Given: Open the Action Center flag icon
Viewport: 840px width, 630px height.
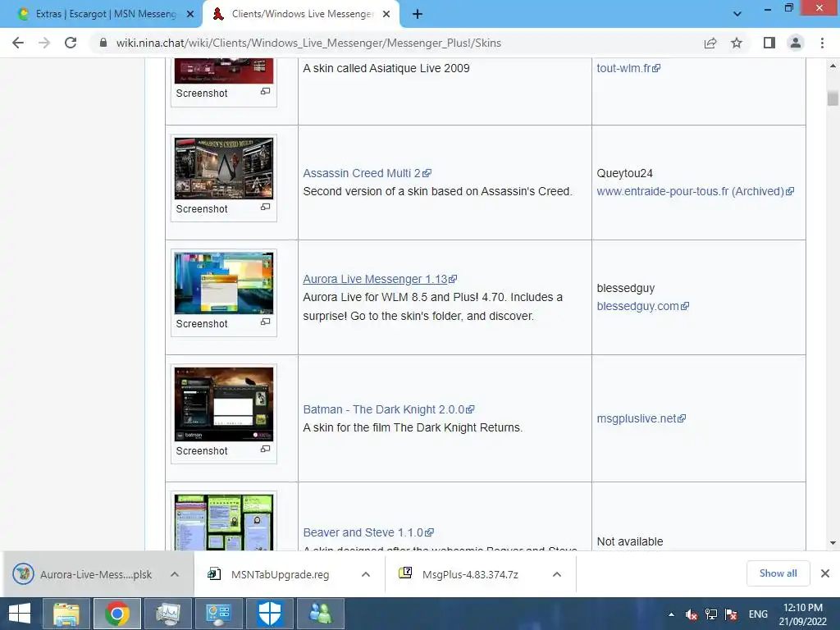Looking at the screenshot, I should [731, 614].
